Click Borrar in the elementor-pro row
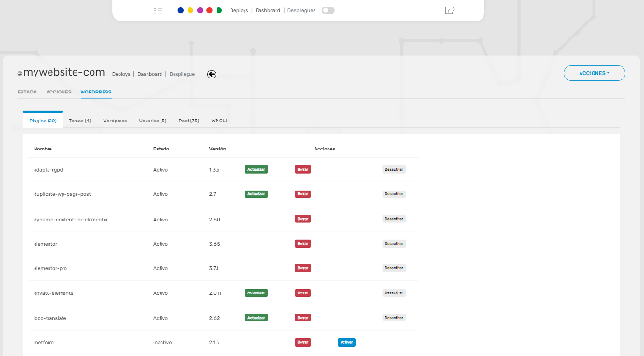 pos(302,268)
